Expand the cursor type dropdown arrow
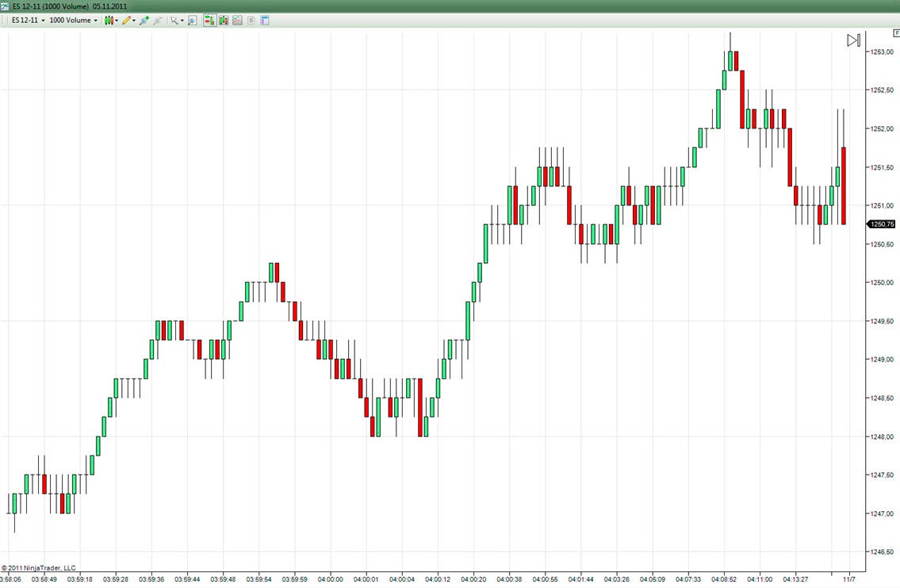 coord(182,20)
